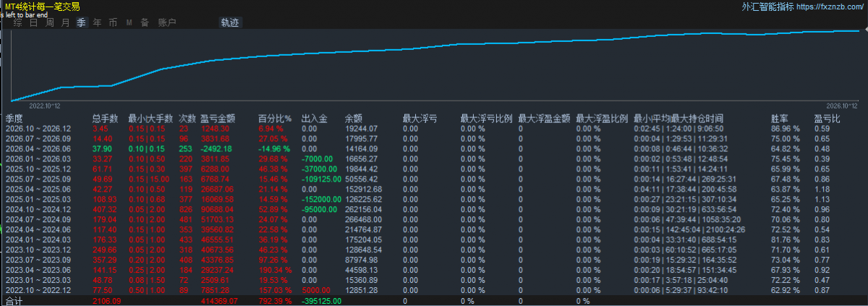
Task: Click the -395125.00 total withdrawal value
Action: [322, 301]
